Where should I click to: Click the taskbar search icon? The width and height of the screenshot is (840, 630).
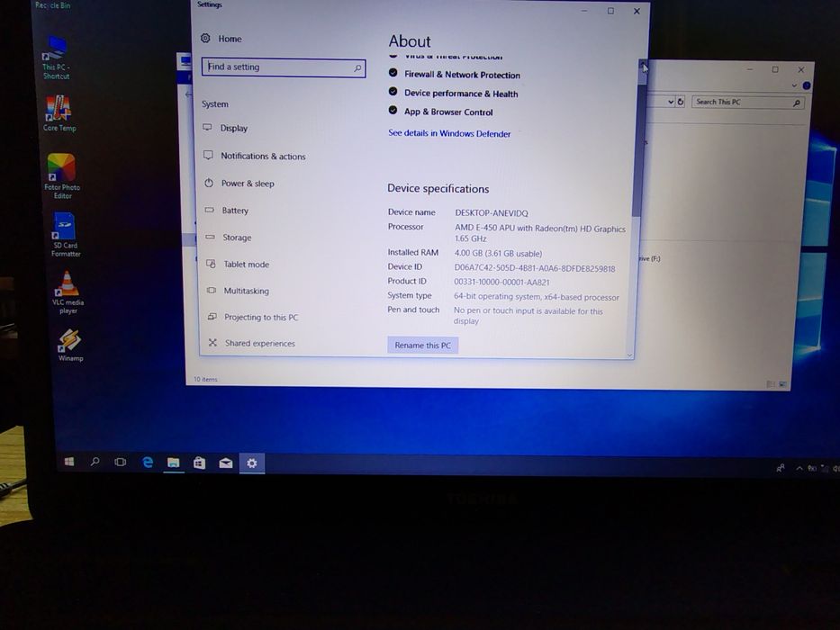tap(95, 461)
